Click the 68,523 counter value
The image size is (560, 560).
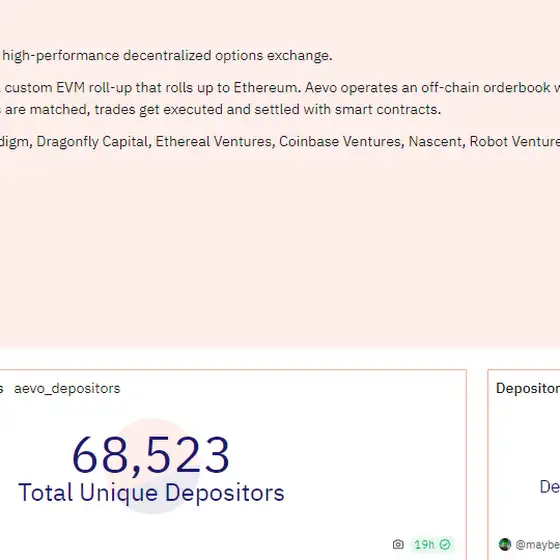(x=151, y=455)
